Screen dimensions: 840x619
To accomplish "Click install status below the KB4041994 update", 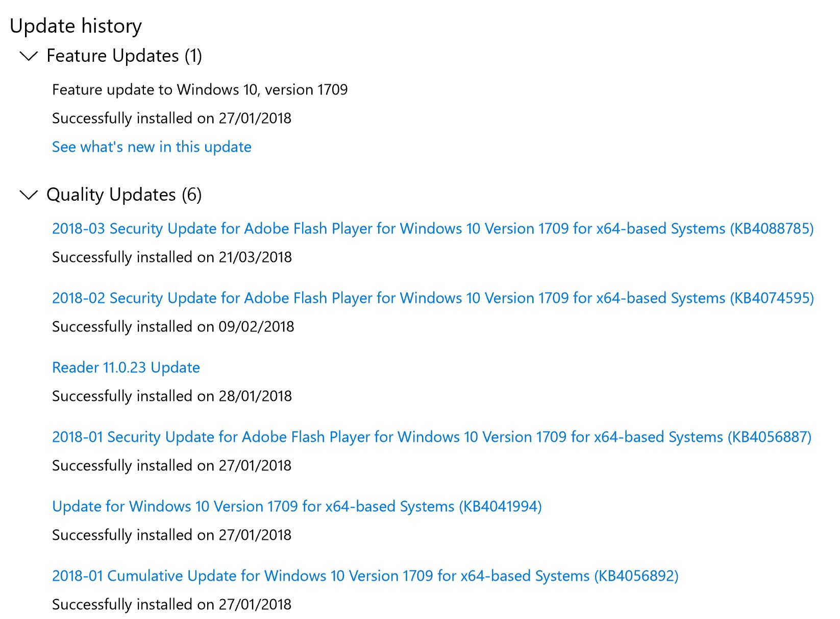I will pos(171,535).
